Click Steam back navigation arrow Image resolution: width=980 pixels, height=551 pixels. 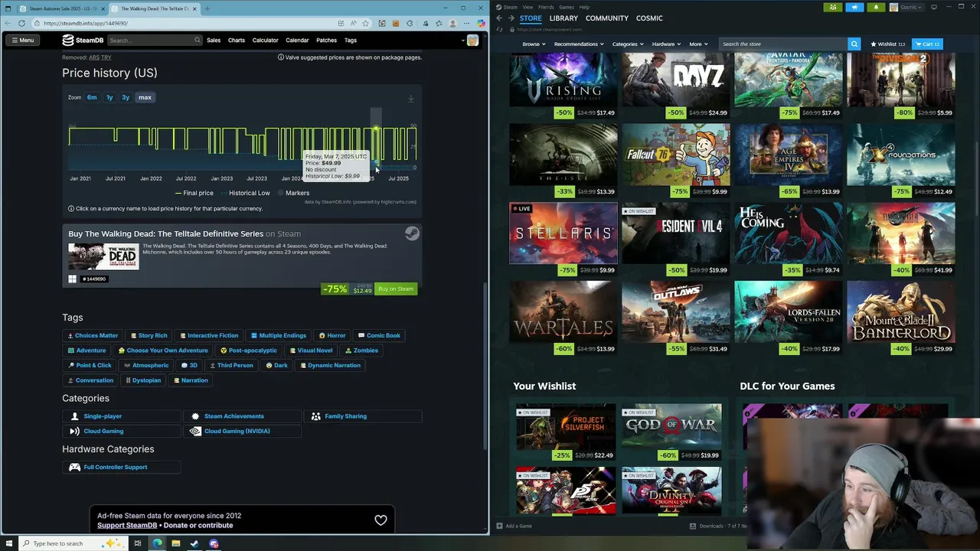(x=499, y=18)
